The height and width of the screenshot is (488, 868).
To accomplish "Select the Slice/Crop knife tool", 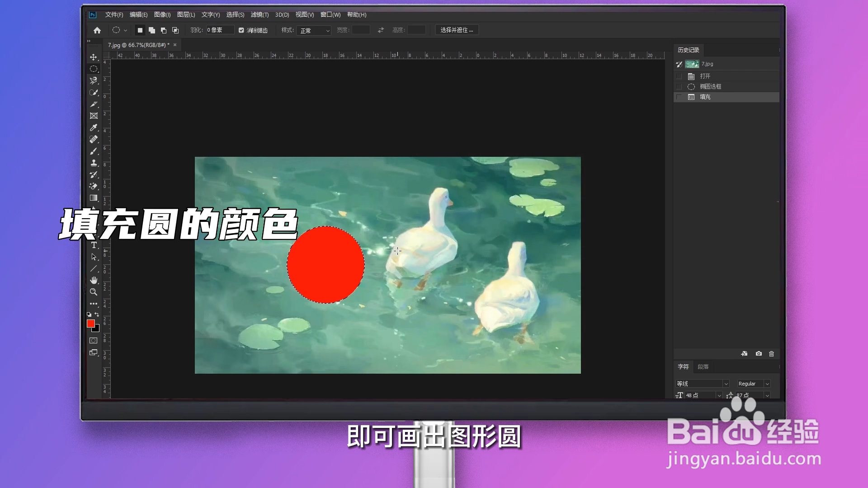I will 94,104.
